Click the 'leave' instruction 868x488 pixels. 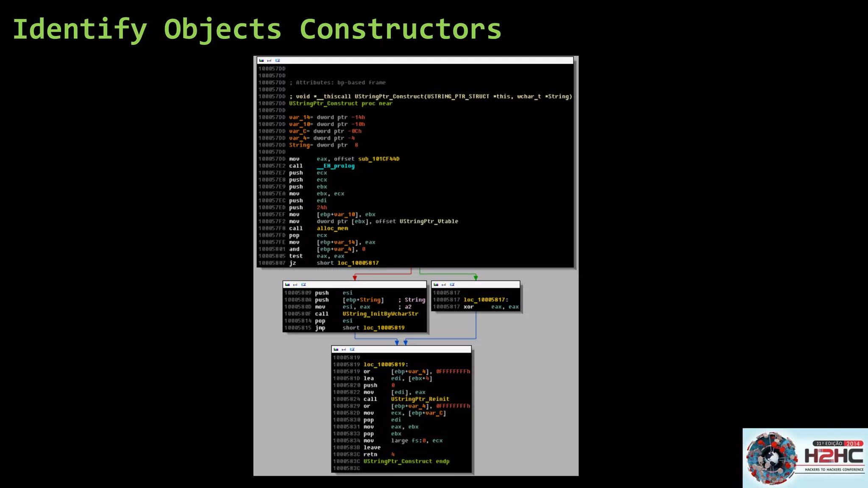coord(372,448)
